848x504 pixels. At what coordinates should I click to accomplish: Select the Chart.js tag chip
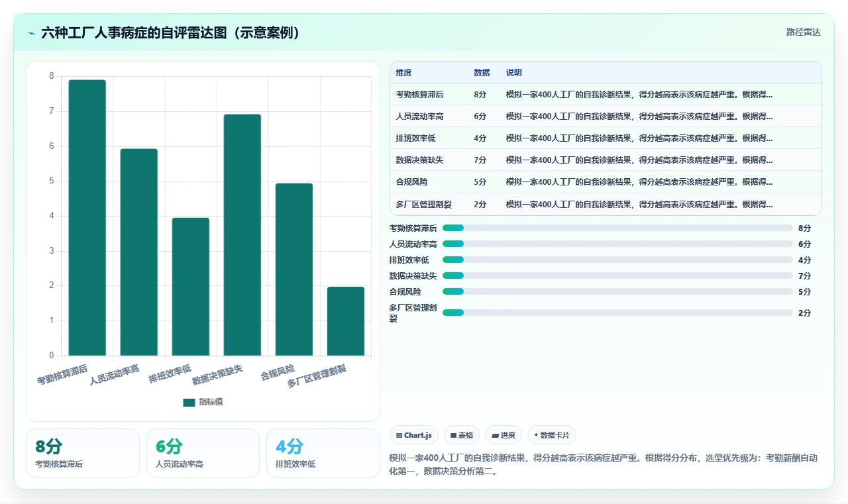(x=414, y=435)
